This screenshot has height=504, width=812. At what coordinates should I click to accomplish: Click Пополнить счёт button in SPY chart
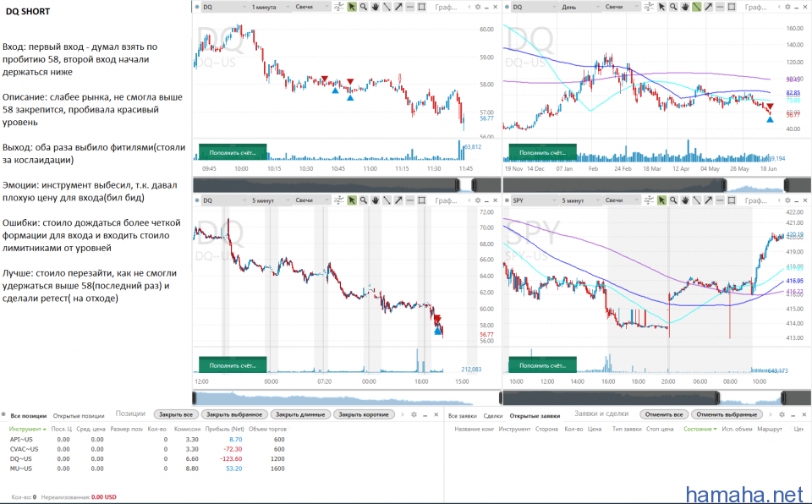coord(542,364)
